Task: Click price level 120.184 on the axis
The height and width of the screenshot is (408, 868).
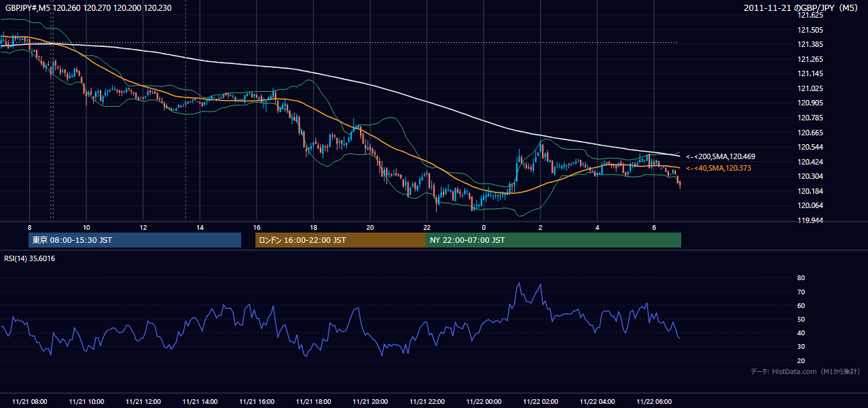Action: (811, 191)
